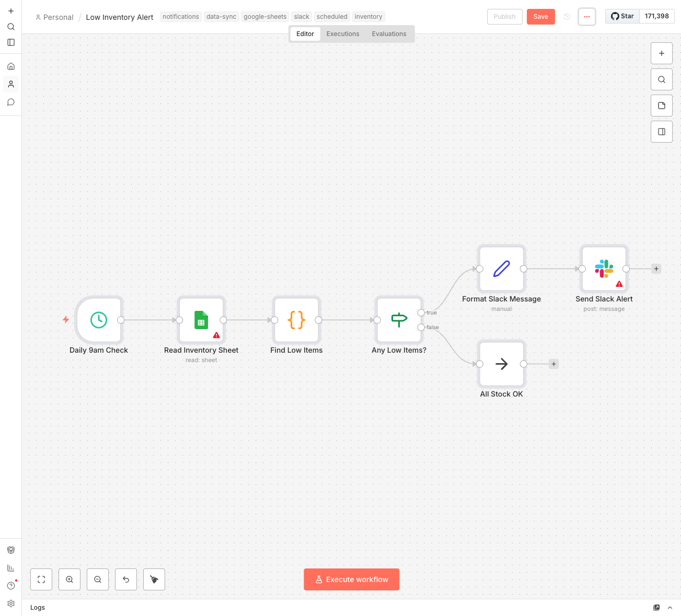Switch to the Executions tab
This screenshot has height=616, width=681.
343,34
